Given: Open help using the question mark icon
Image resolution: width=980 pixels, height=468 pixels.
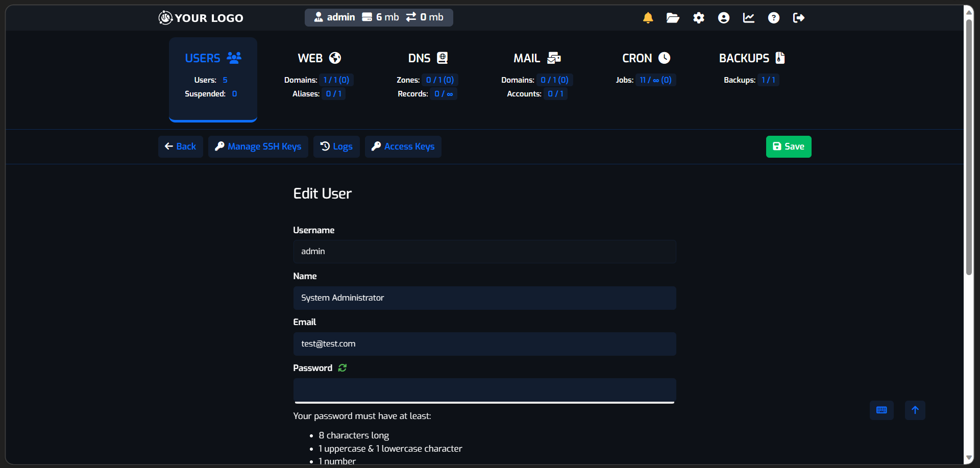Looking at the screenshot, I should [x=774, y=17].
